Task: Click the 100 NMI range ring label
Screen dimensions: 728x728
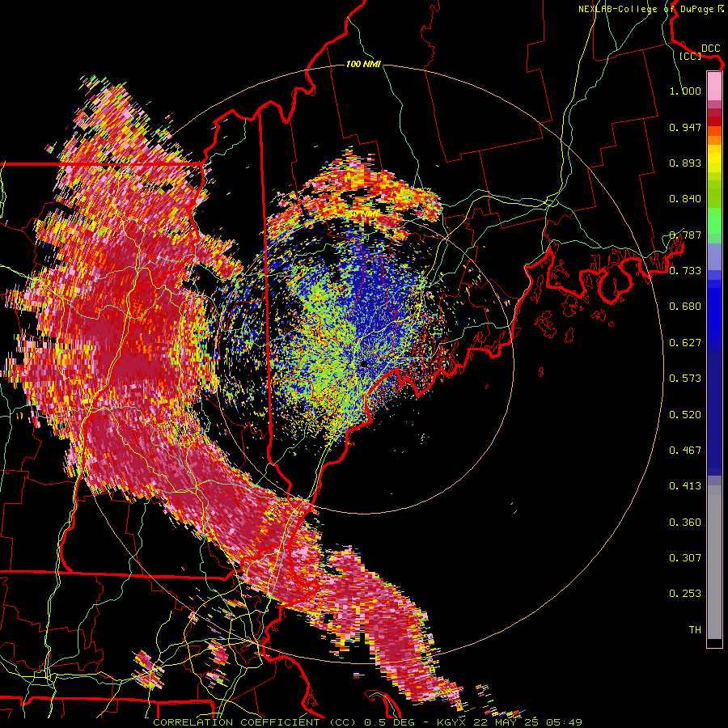Action: (x=363, y=64)
